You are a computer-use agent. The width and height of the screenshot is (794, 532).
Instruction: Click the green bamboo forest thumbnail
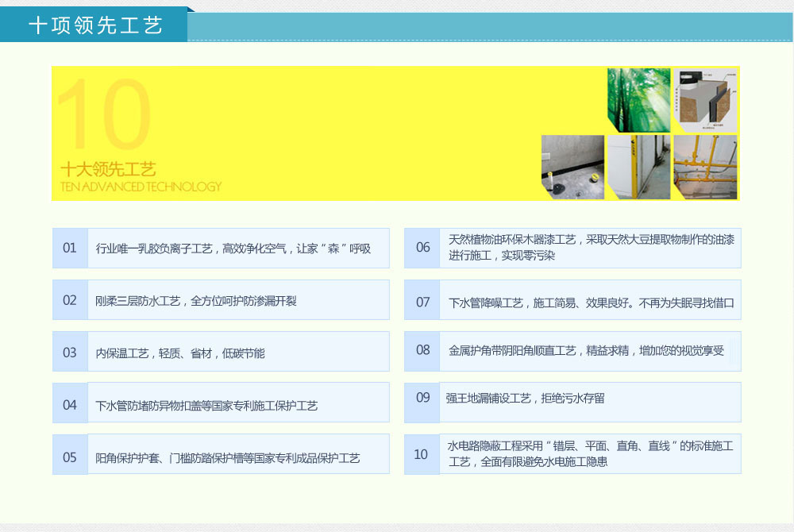point(638,99)
